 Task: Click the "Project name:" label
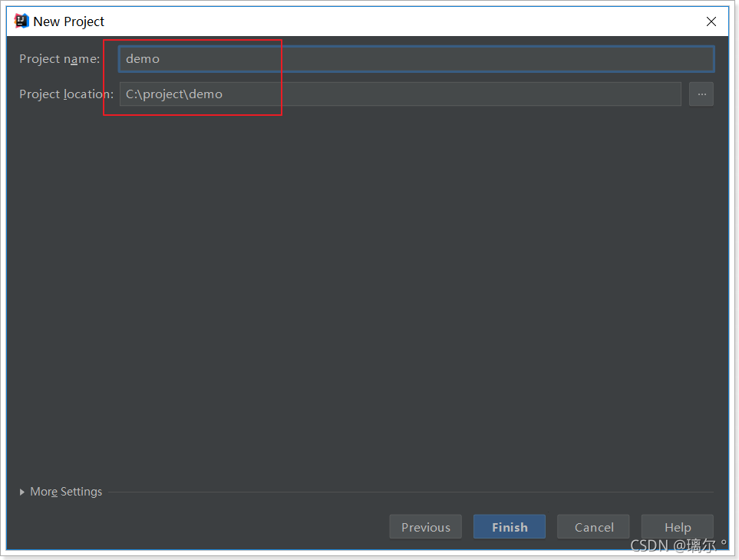tap(59, 59)
